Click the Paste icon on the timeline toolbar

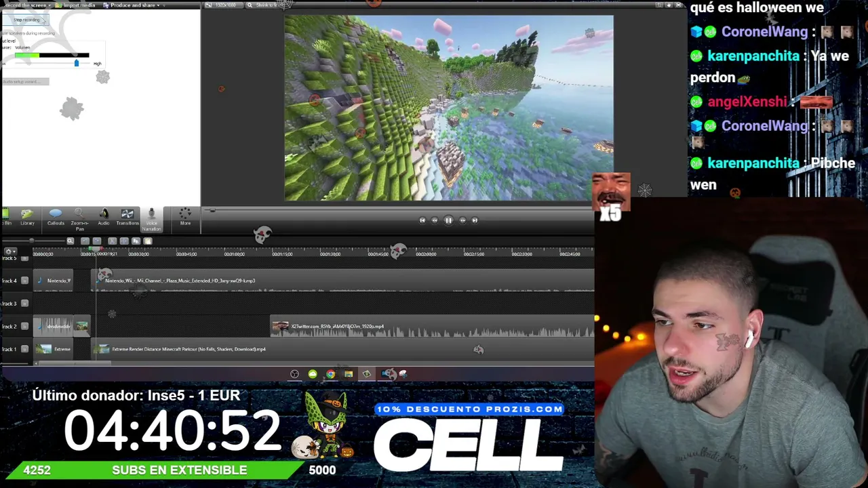pyautogui.click(x=149, y=241)
